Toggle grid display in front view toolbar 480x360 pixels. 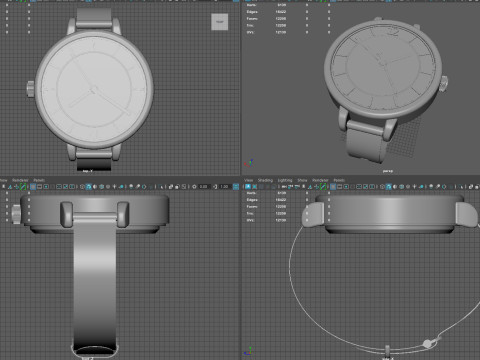point(33,187)
